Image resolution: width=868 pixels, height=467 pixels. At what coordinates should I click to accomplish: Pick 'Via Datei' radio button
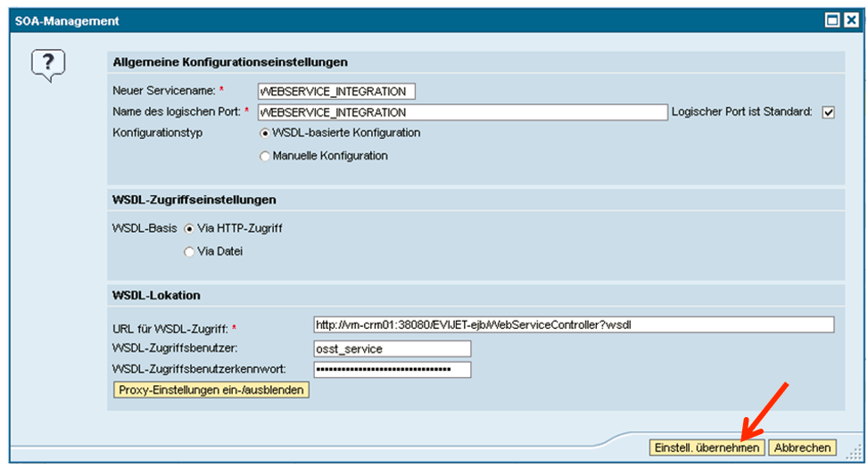click(189, 251)
